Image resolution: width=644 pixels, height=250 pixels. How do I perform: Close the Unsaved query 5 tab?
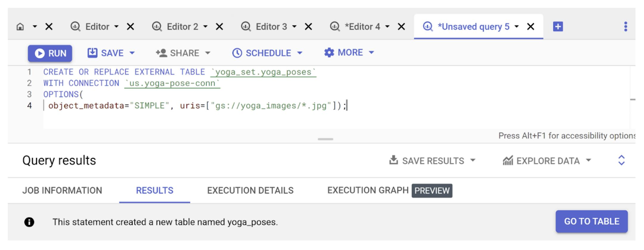click(531, 27)
